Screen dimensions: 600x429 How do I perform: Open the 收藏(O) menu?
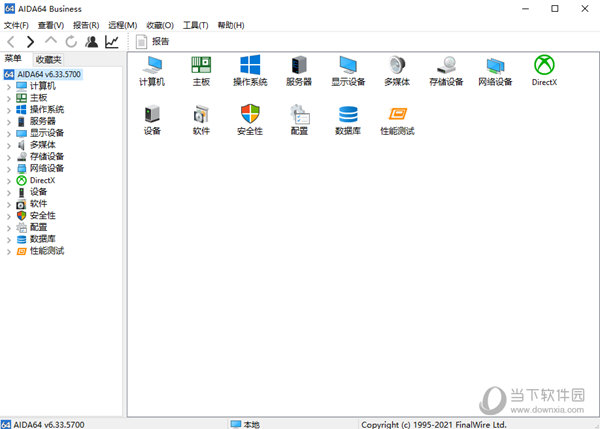click(x=160, y=25)
